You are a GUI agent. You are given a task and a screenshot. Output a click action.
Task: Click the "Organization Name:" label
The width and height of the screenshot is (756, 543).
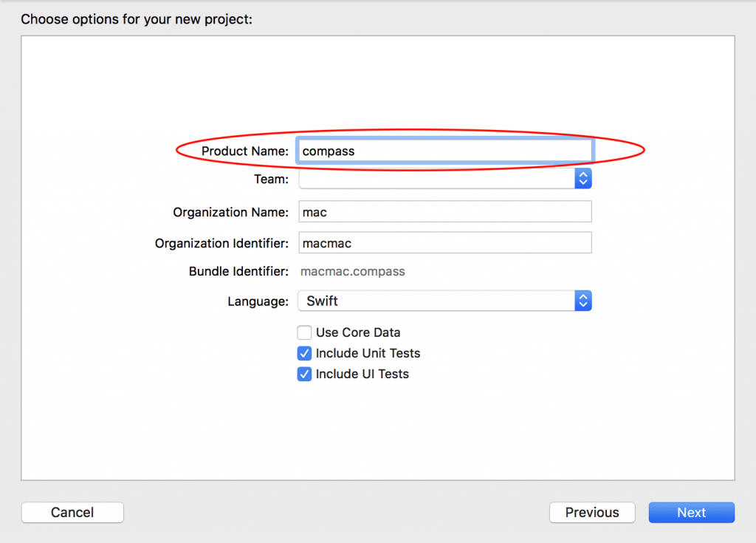(x=231, y=212)
